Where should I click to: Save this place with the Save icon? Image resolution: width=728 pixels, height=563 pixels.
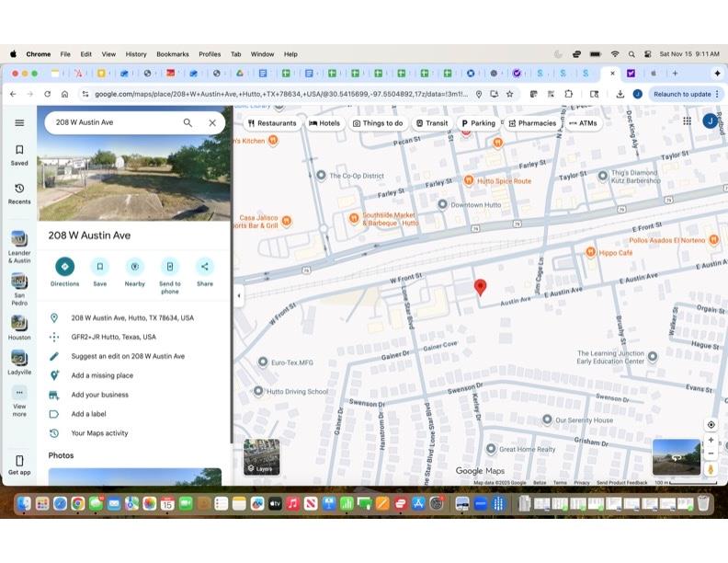(x=99, y=267)
